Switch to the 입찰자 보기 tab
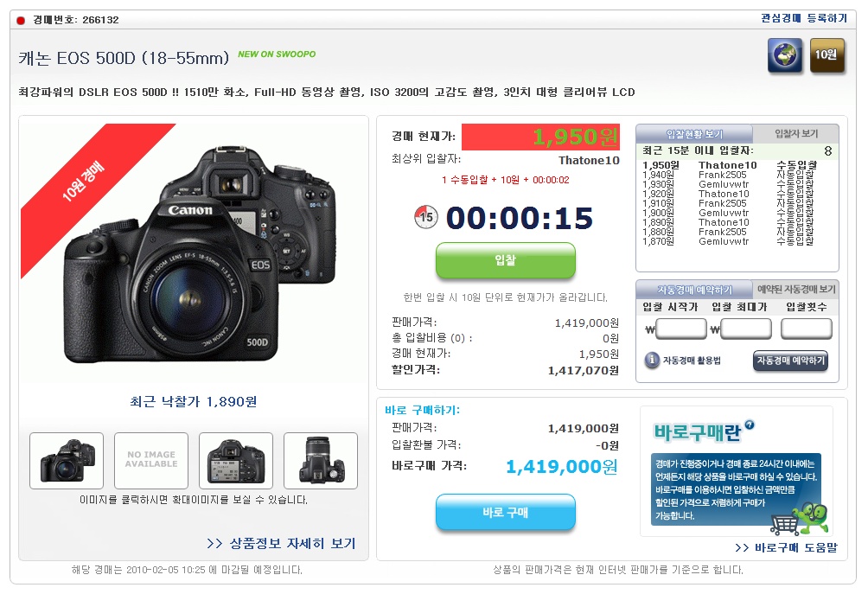This screenshot has height=594, width=868. point(796,133)
